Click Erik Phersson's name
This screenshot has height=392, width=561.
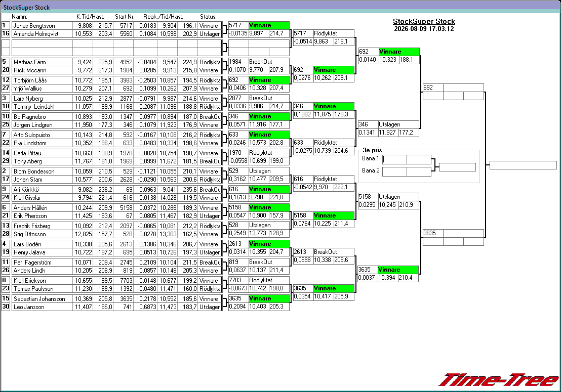click(x=42, y=216)
